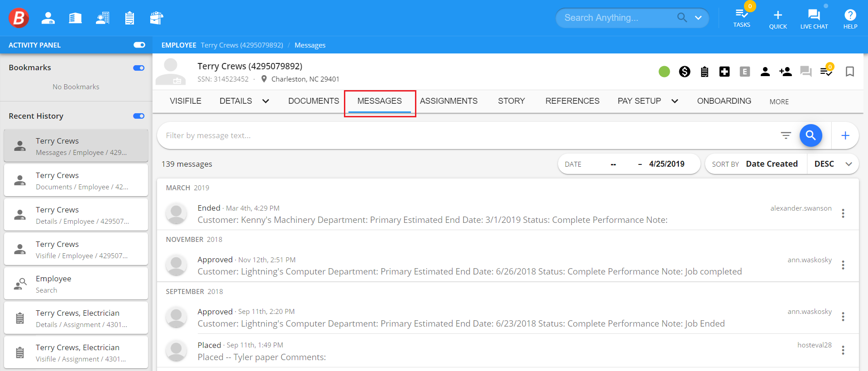Image resolution: width=868 pixels, height=371 pixels.
Task: Click the person icon in employee header
Action: (765, 72)
